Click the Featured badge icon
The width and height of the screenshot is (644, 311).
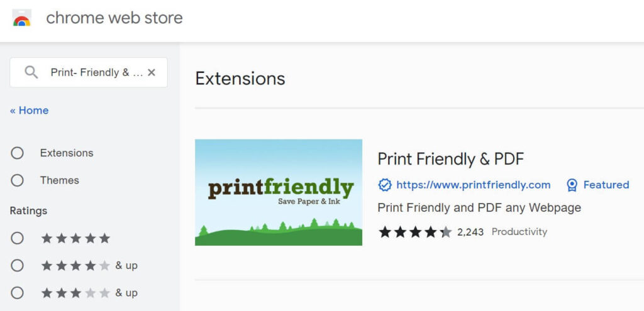[572, 185]
